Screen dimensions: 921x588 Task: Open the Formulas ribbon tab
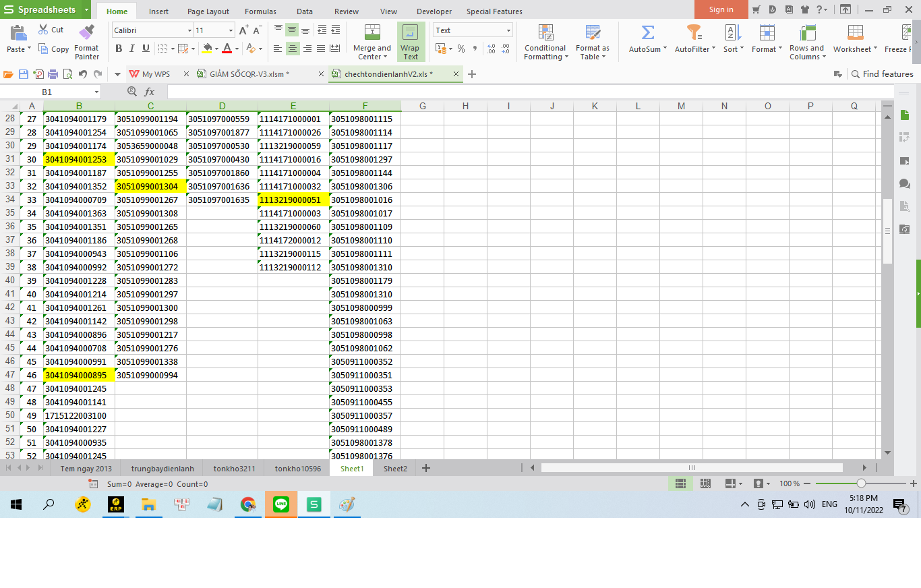[260, 11]
